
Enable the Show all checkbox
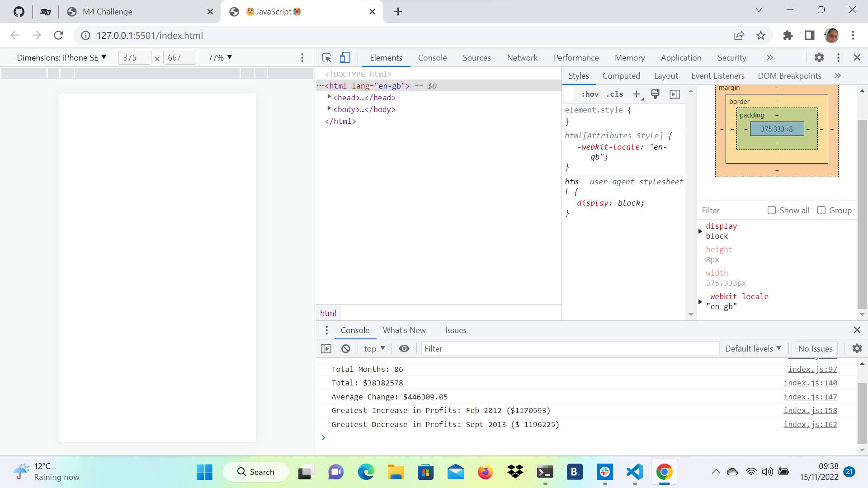click(x=772, y=210)
